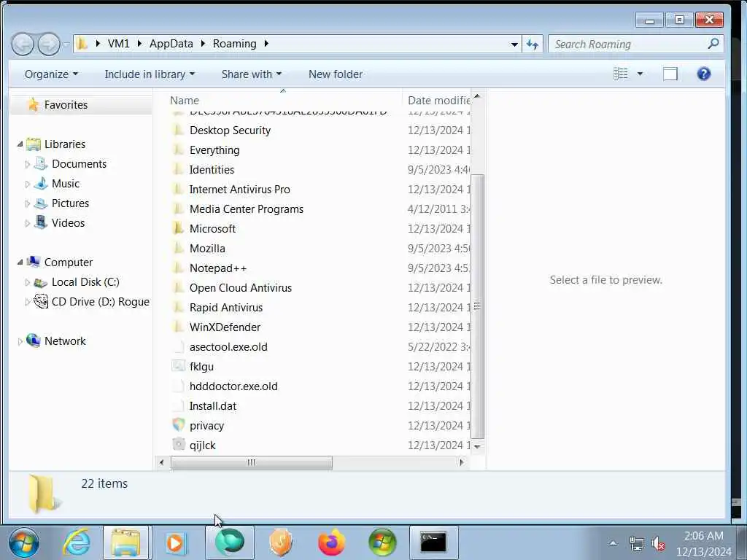The width and height of the screenshot is (747, 560).
Task: Expand the arrow after Roaming breadcrumb
Action: (x=266, y=44)
